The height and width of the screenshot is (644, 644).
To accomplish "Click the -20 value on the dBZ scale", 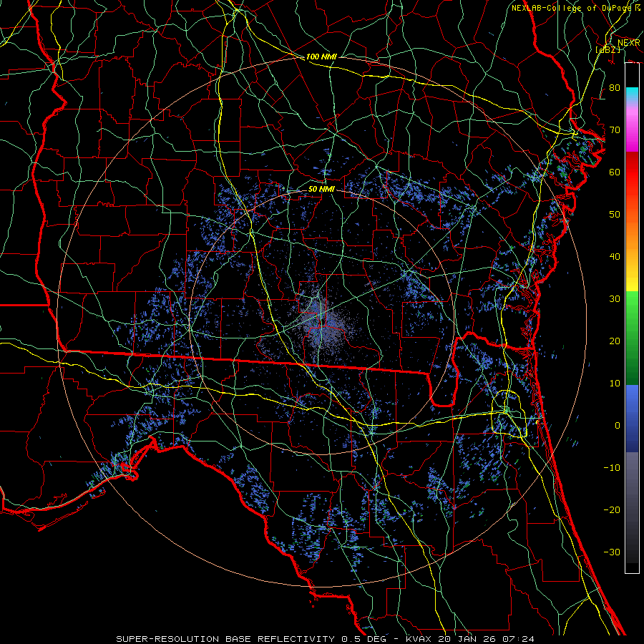I will click(612, 510).
